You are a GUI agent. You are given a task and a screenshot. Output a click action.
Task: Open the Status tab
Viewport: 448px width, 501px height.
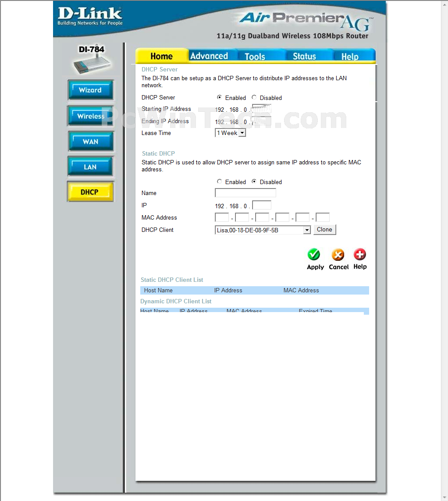tap(305, 56)
